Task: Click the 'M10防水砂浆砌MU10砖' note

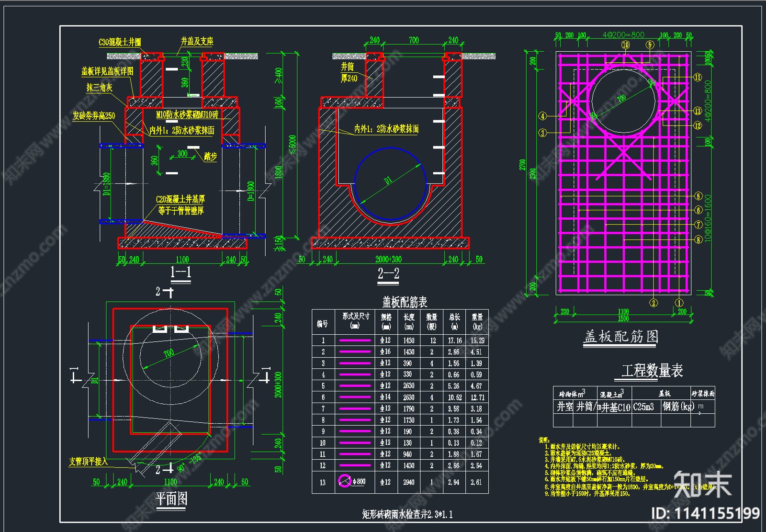Action: [187, 115]
